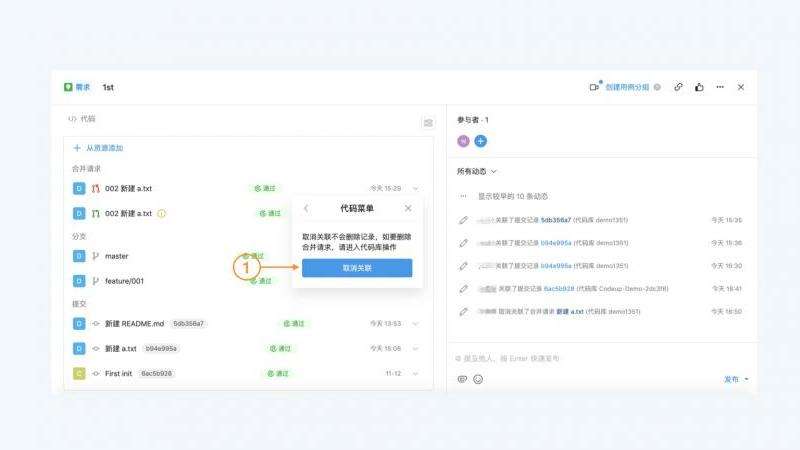
Task: Go back with the 代码菜单 popup arrow
Action: point(306,208)
